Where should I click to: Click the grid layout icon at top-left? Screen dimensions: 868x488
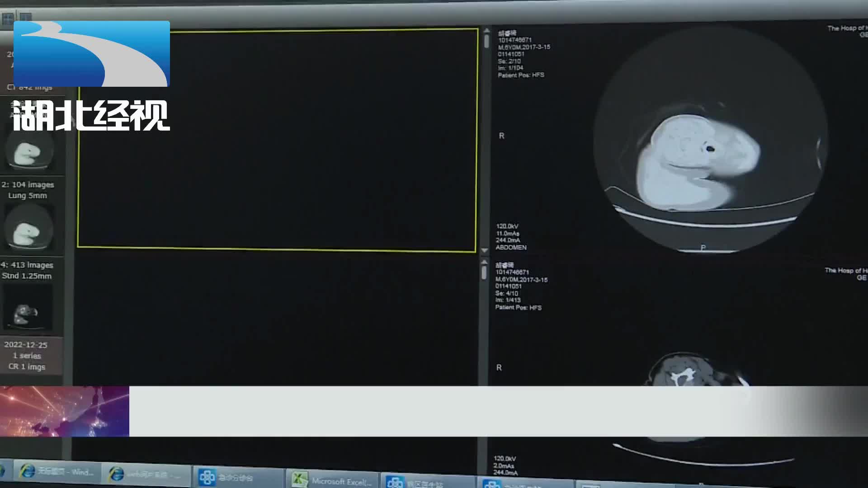click(x=7, y=19)
